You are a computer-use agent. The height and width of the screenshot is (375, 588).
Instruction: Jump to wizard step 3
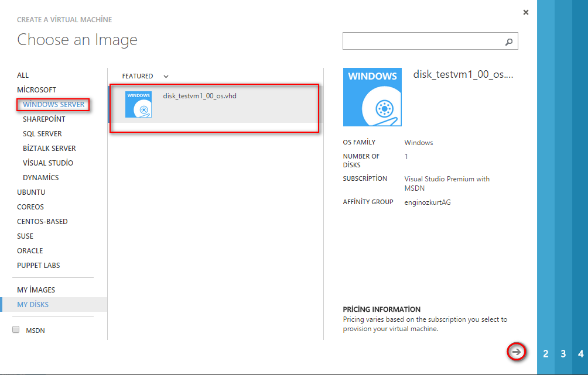point(563,353)
